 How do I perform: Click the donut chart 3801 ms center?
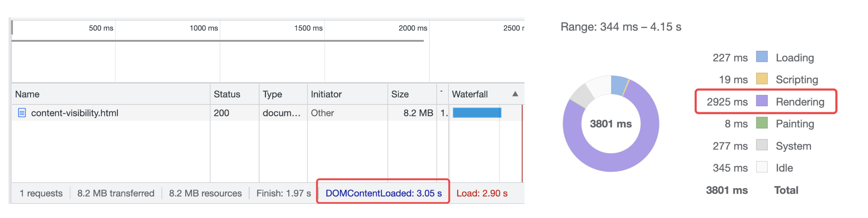[x=611, y=124]
